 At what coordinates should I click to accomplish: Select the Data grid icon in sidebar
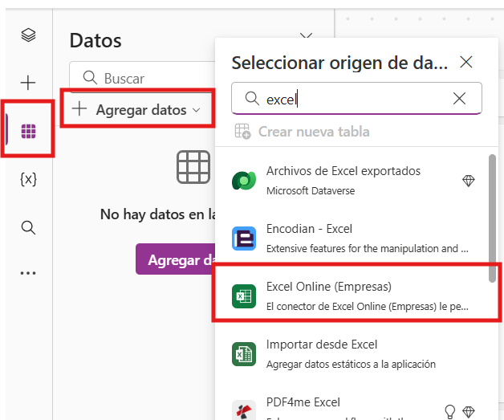[x=28, y=129]
